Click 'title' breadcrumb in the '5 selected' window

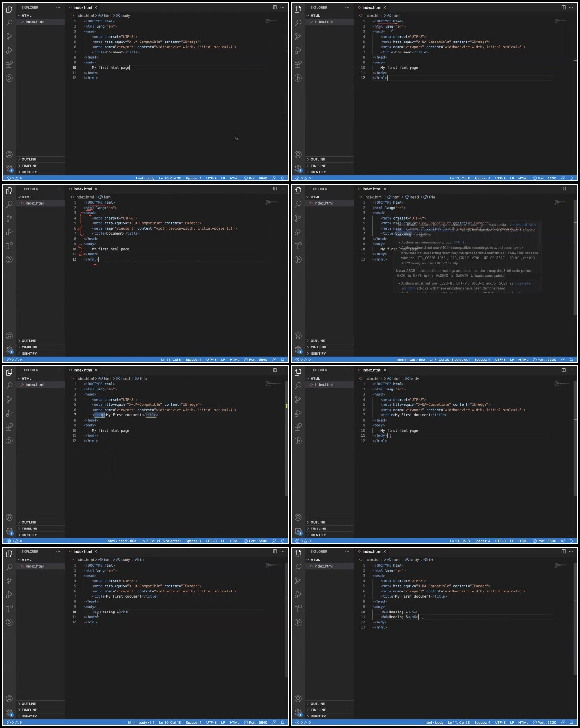(x=141, y=378)
